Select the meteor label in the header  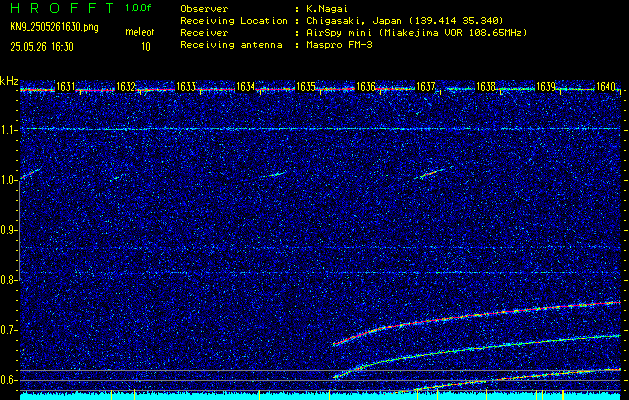click(x=140, y=32)
